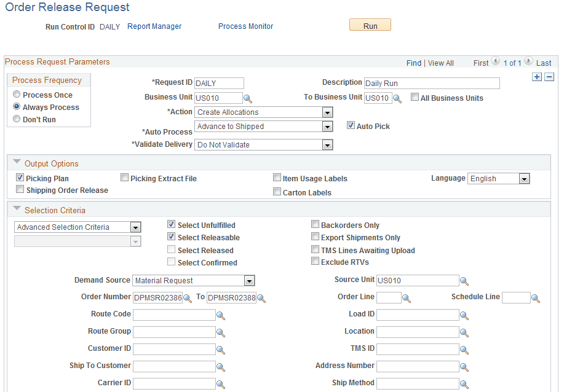The height and width of the screenshot is (392, 564).
Task: Open the Ship To Customer lookup
Action: pos(220,366)
